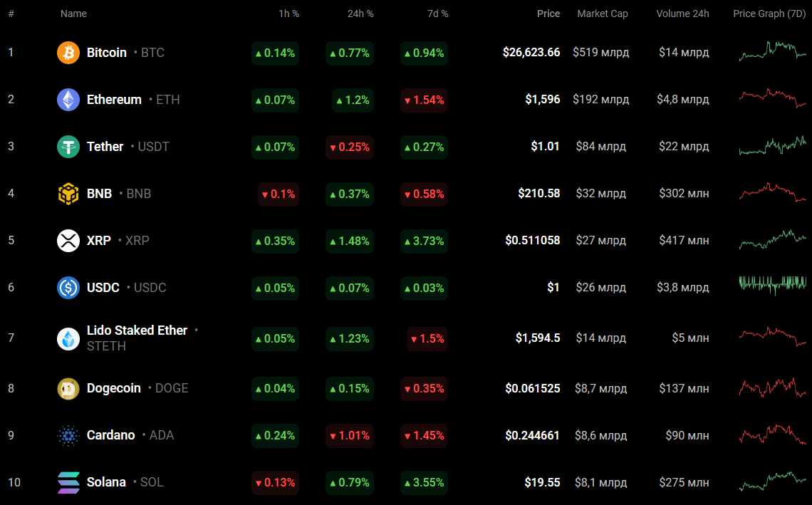Open the Bitcoin name link

(107, 52)
